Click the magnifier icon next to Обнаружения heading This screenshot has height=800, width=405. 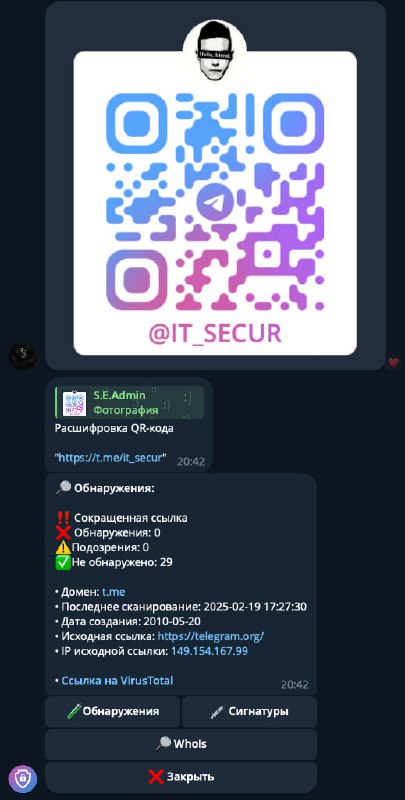(x=63, y=488)
